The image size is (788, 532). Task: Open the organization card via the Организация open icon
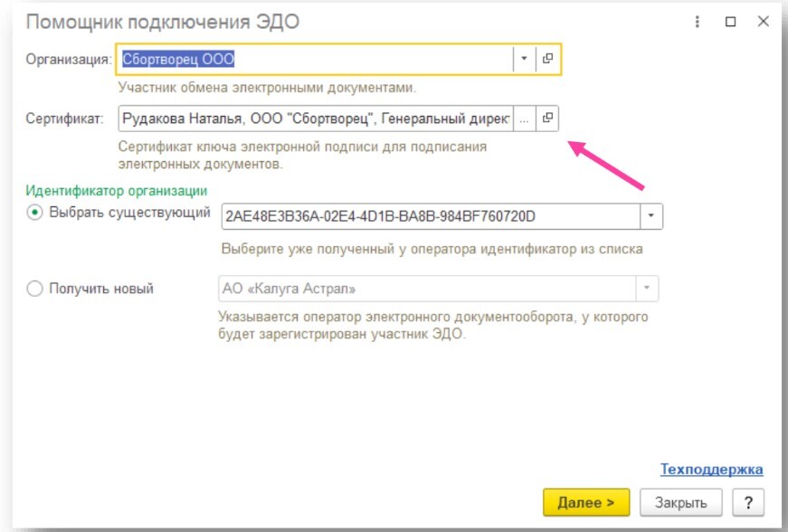547,59
